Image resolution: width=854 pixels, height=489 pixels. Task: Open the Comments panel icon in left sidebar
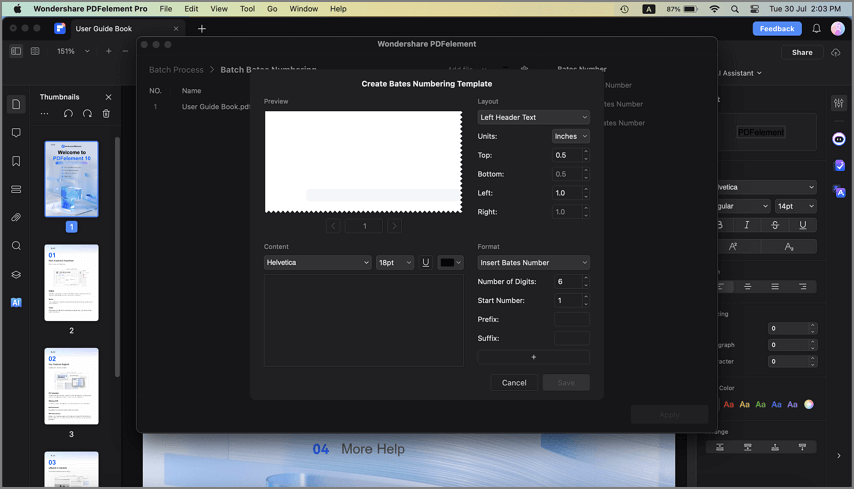pyautogui.click(x=16, y=133)
